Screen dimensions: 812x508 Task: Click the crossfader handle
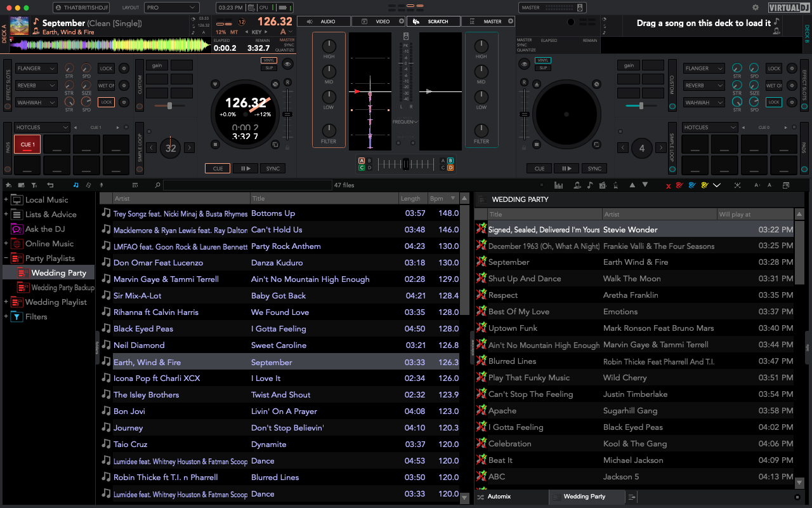point(406,164)
